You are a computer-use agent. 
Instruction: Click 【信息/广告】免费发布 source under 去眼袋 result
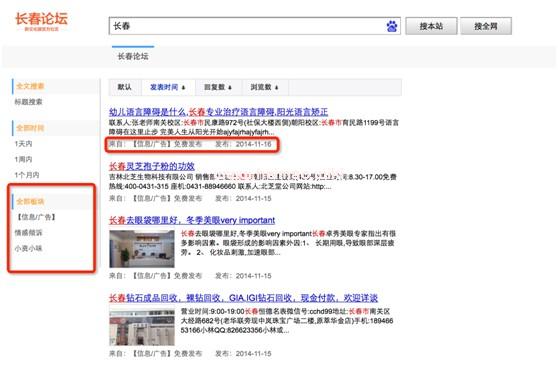pos(167,276)
